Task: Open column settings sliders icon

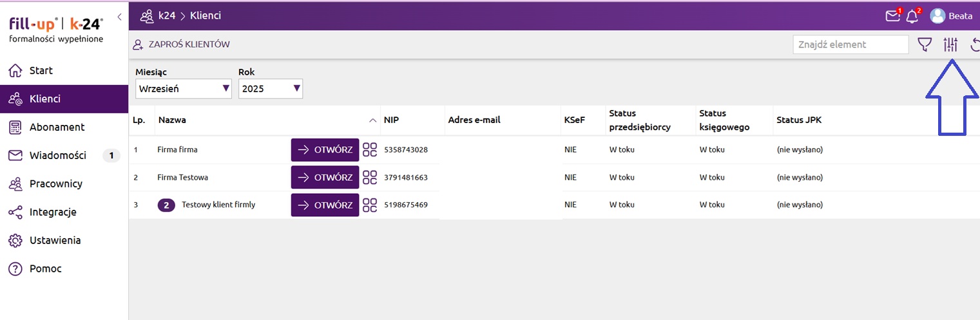Action: coord(950,44)
